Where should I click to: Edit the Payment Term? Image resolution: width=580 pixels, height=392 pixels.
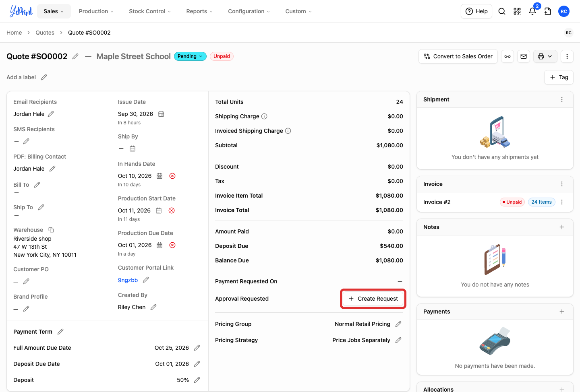(60, 332)
